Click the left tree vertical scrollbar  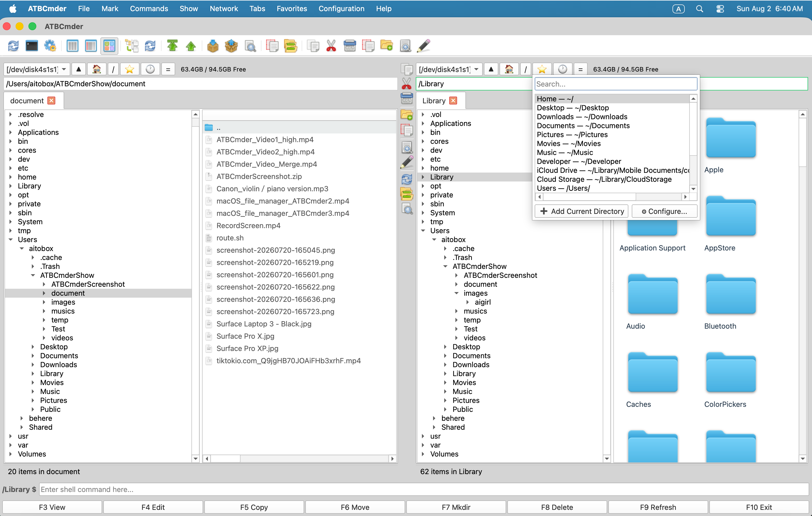point(196,286)
